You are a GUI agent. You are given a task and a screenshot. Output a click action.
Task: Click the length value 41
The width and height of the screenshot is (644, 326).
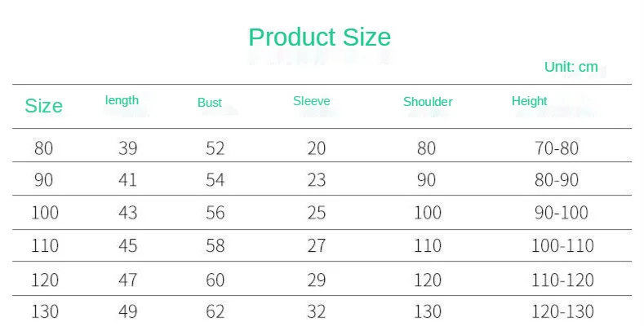click(127, 180)
